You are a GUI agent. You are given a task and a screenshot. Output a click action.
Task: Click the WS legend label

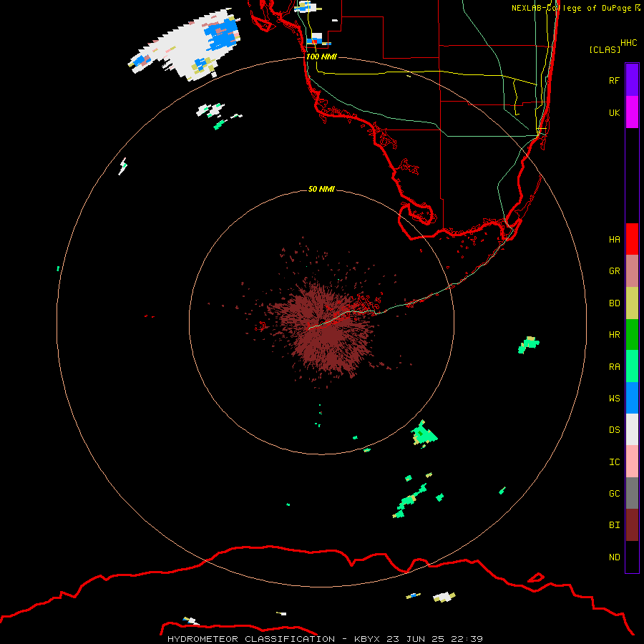614,398
